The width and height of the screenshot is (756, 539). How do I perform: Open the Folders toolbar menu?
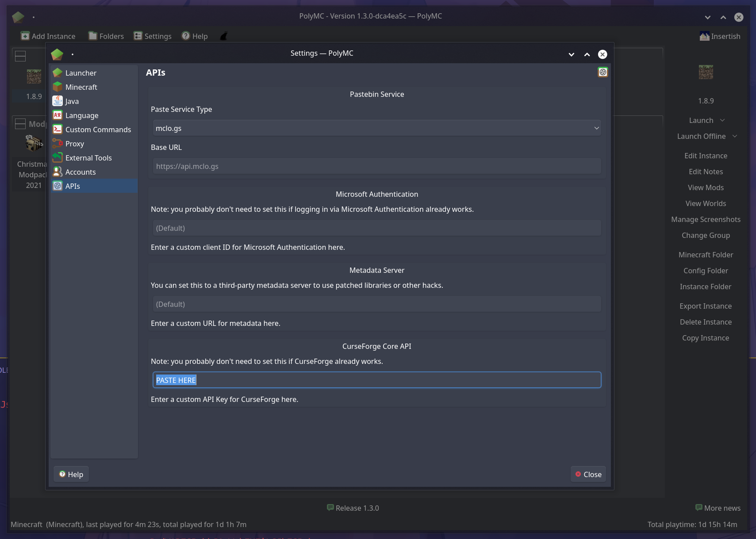tap(106, 36)
